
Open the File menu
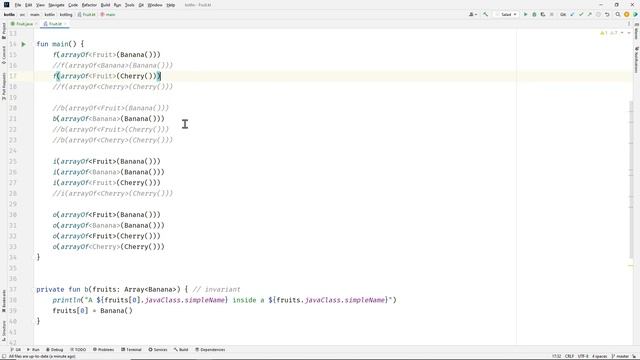18,5
